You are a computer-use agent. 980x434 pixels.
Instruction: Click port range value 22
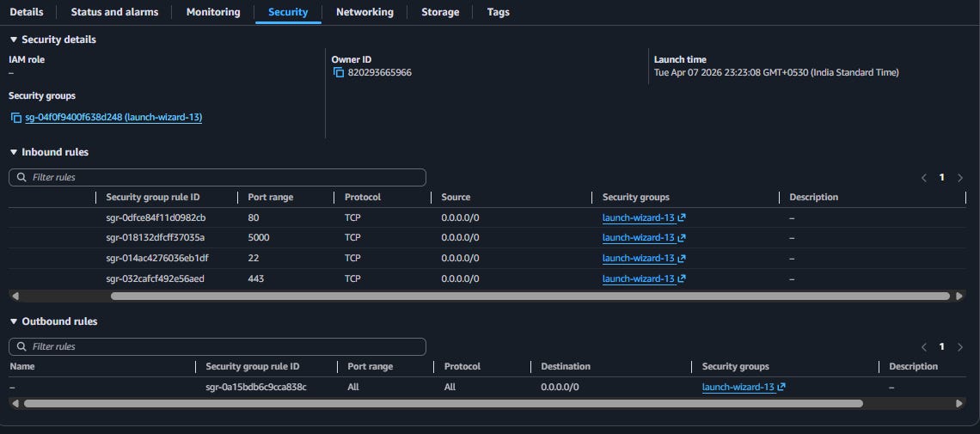(254, 259)
